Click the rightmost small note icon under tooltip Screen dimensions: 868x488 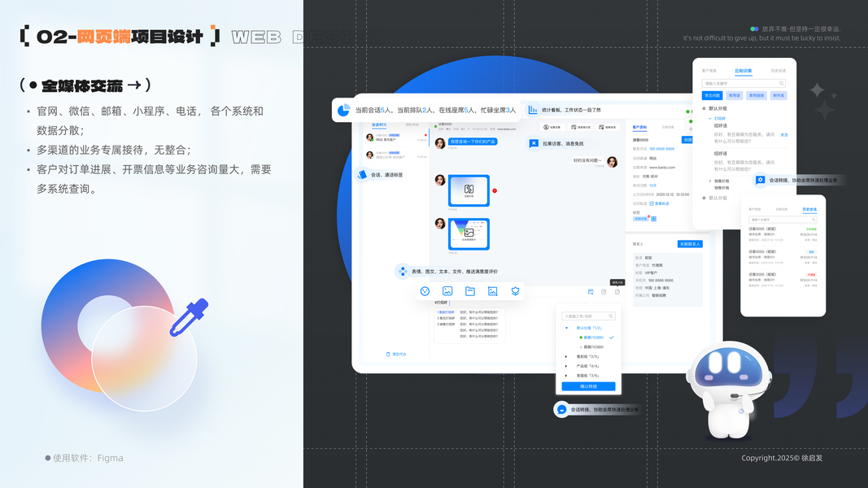[617, 292]
